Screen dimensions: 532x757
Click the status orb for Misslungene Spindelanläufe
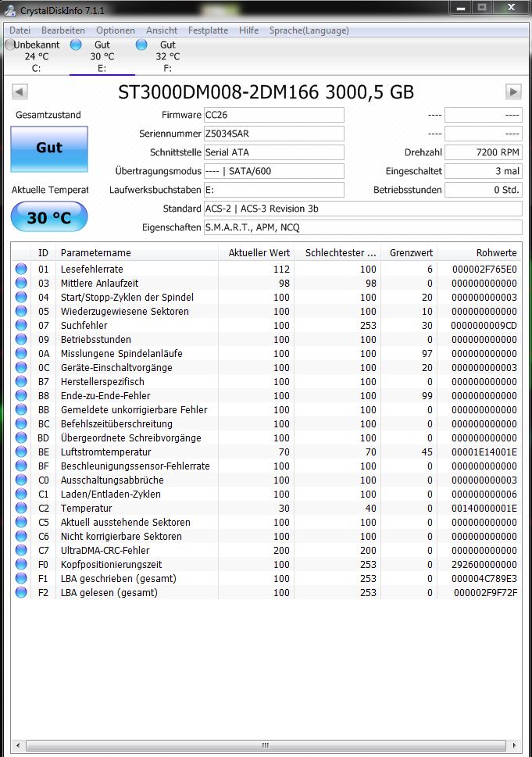tap(21, 353)
